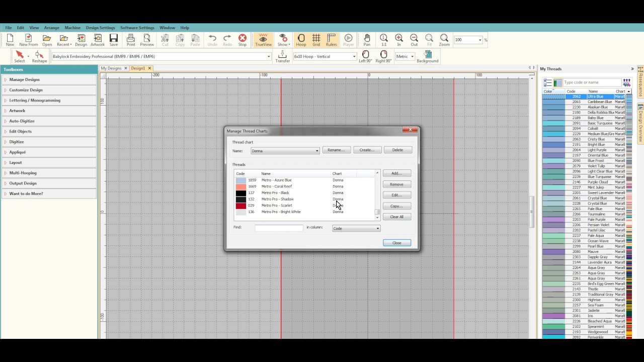Expand the Lettering / Monogramming toolbox

(x=49, y=100)
